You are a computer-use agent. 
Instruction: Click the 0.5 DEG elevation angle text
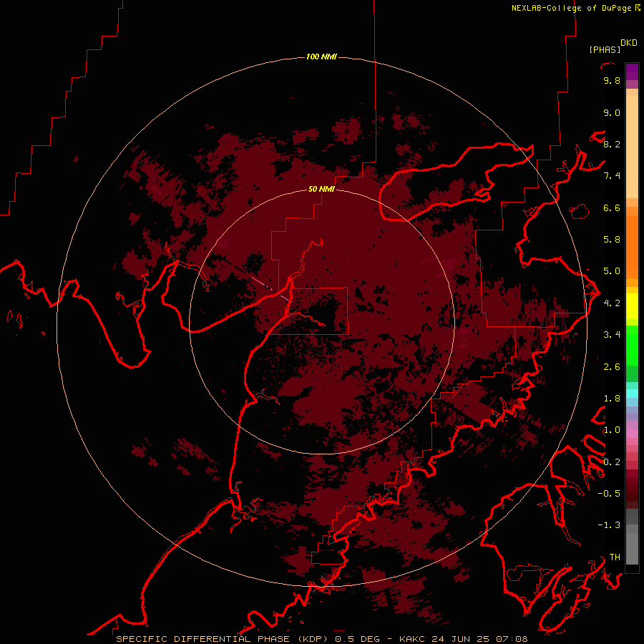pyautogui.click(x=356, y=639)
